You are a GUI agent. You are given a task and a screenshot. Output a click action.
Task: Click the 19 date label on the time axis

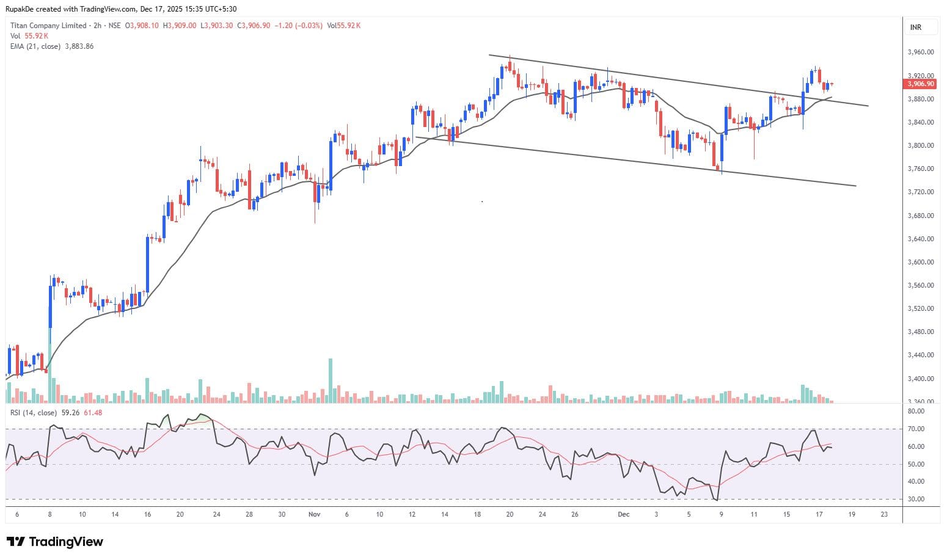[x=852, y=514]
